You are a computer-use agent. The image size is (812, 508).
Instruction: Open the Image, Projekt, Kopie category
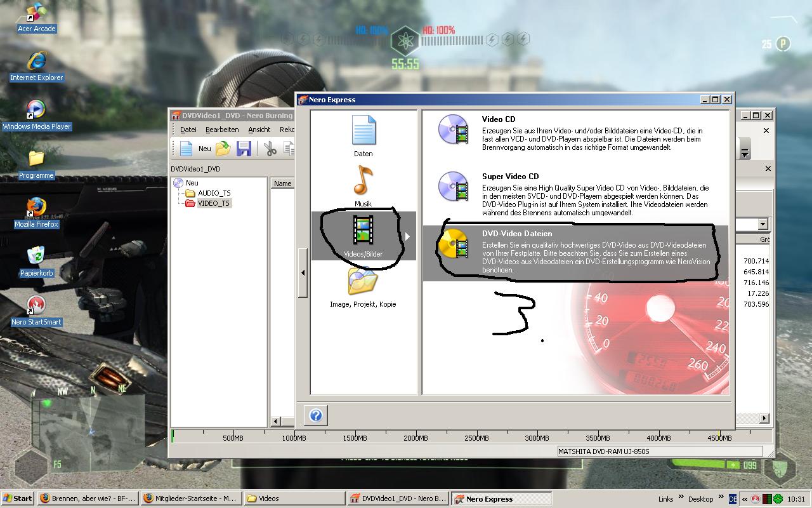(x=363, y=286)
